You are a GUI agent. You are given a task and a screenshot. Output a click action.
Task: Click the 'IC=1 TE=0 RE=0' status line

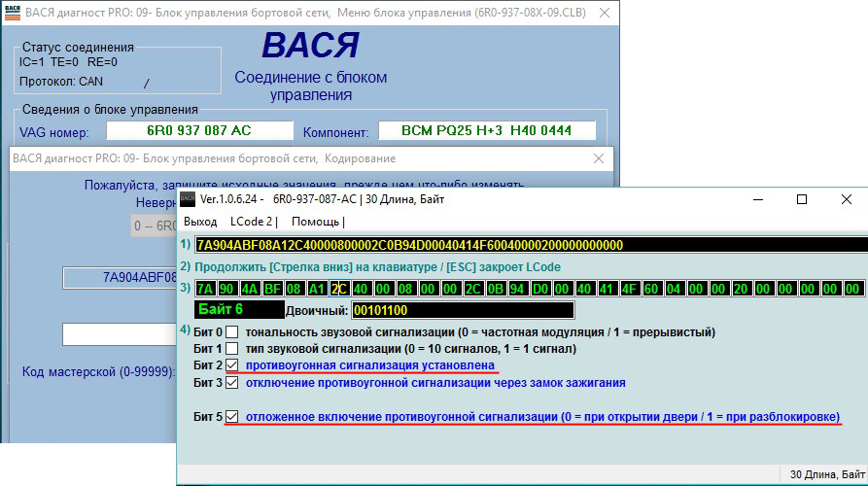click(68, 62)
